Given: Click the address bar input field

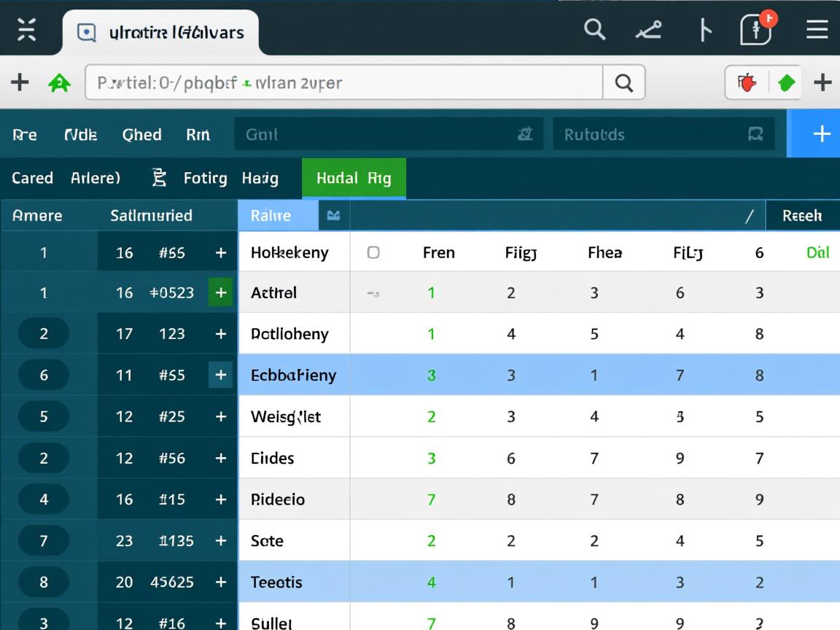Looking at the screenshot, I should [x=343, y=83].
